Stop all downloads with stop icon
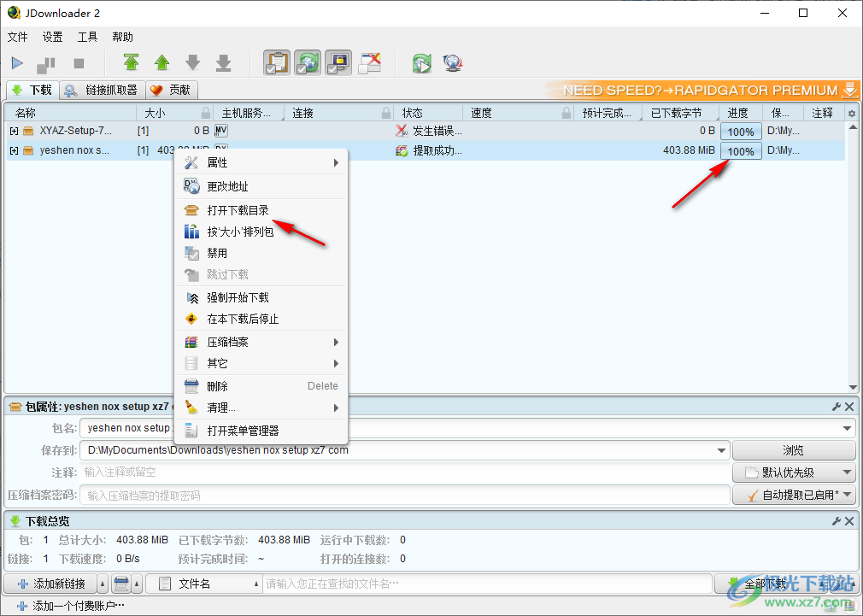The height and width of the screenshot is (616, 863). click(79, 63)
